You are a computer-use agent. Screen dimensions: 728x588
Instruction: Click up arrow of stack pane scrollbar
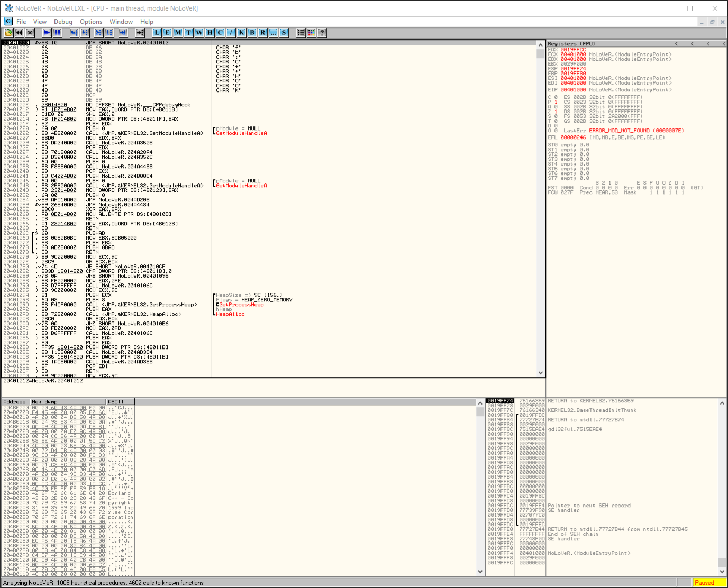pos(722,403)
